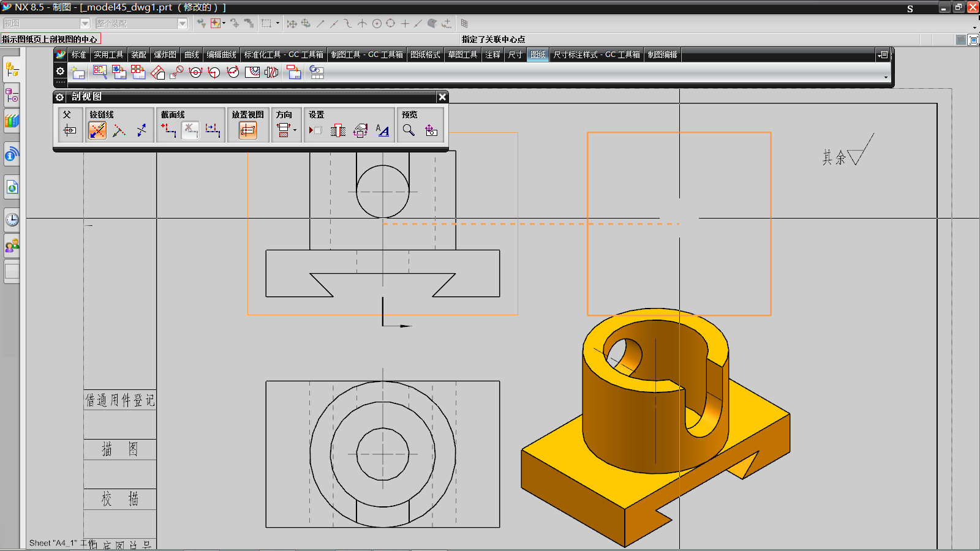Click the Add Segment icon under 截面线
The height and width of the screenshot is (551, 980).
pos(168,130)
